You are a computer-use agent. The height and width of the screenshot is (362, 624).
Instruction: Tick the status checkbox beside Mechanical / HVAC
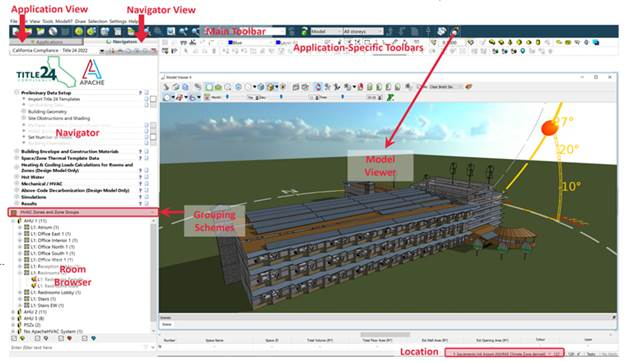[x=146, y=184]
